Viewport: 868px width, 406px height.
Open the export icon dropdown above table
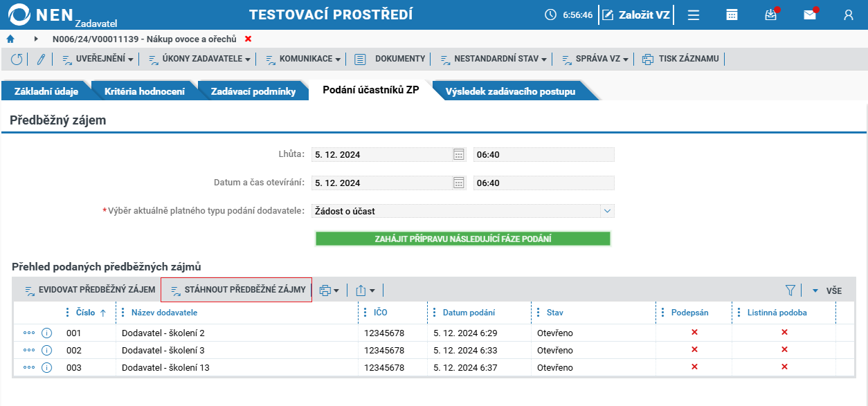click(x=365, y=290)
